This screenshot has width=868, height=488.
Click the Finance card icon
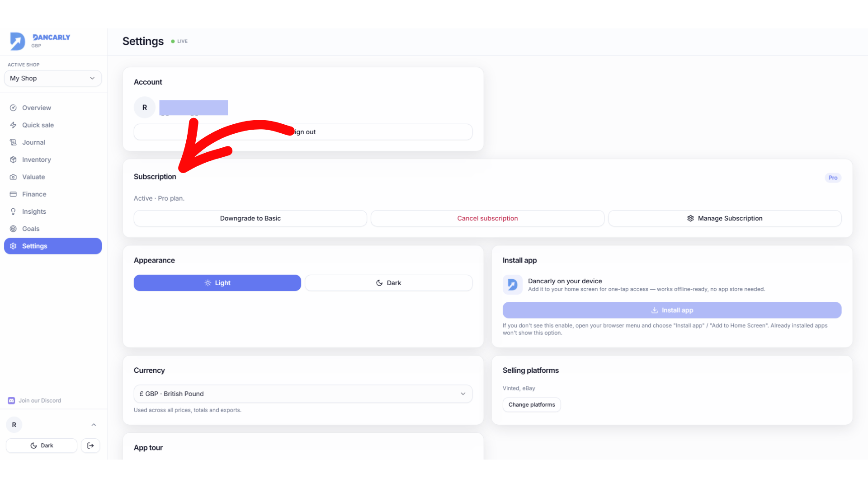(x=13, y=194)
